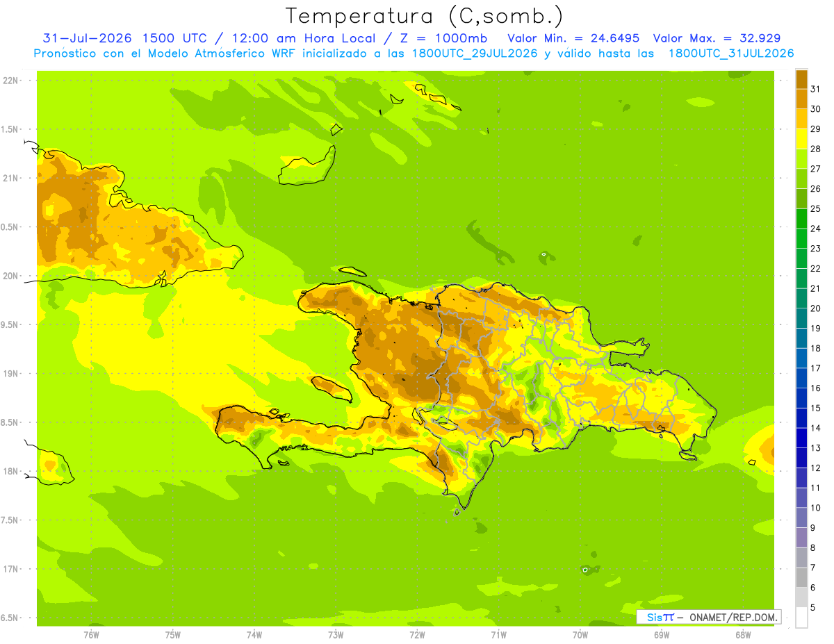Click the longitude label "68W"
834x644 pixels.
click(743, 634)
